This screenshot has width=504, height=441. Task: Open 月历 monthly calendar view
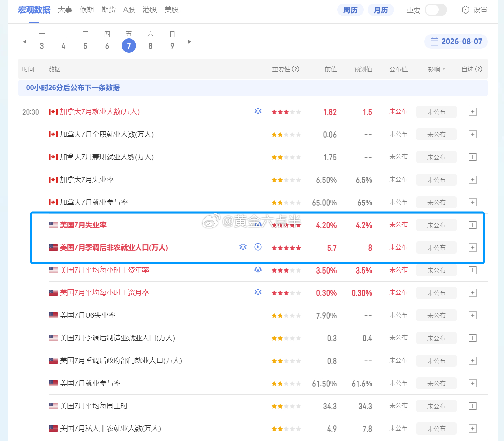tap(381, 10)
